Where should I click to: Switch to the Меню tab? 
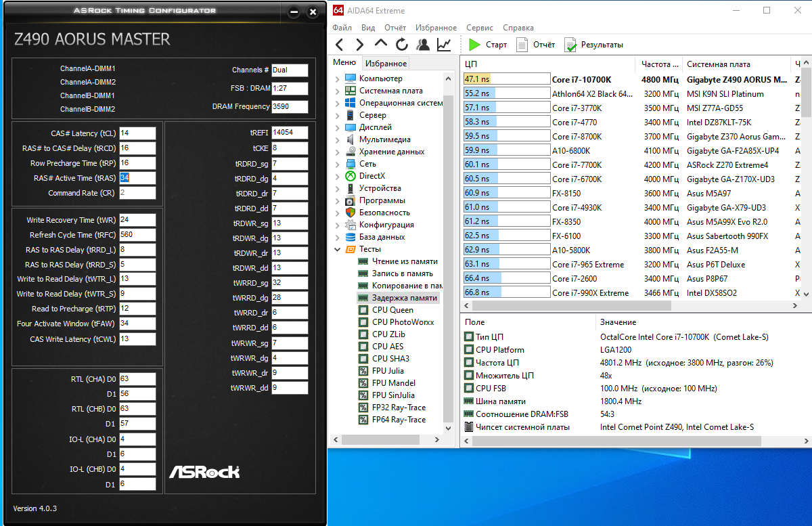point(344,63)
